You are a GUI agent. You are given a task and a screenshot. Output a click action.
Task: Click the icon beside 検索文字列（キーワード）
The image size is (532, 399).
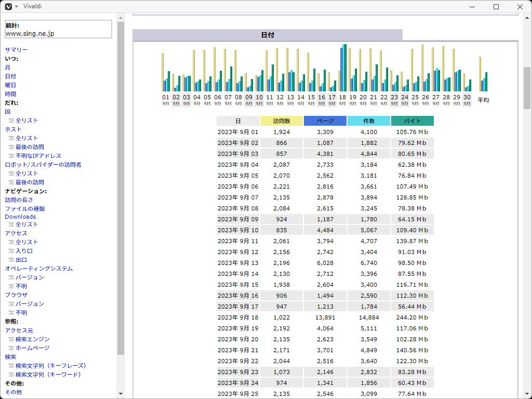(11, 375)
